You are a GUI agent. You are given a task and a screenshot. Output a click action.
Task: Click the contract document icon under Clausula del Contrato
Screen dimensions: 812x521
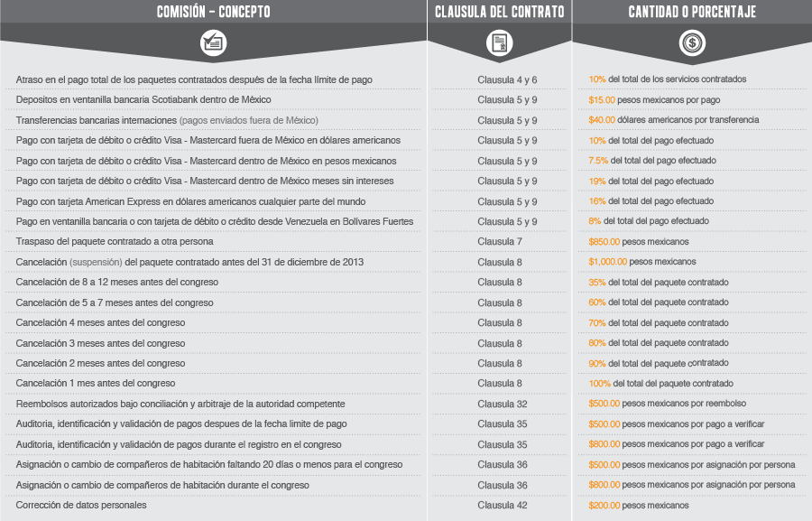[x=499, y=42]
